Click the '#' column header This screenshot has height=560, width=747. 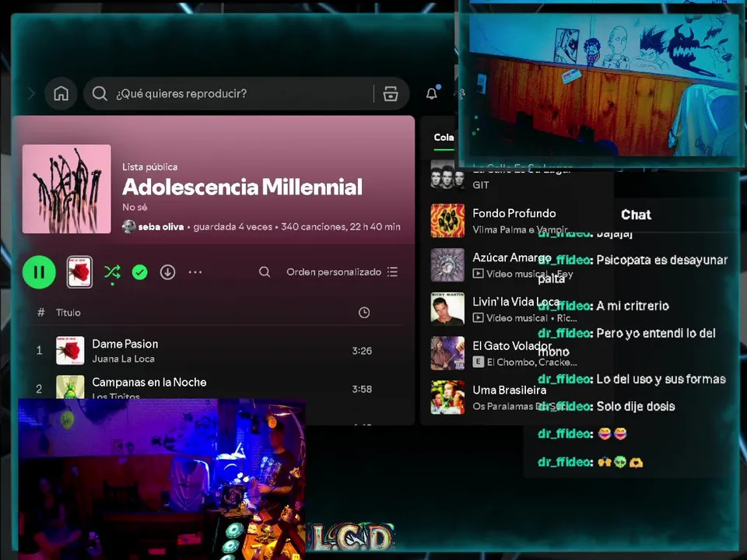[41, 313]
